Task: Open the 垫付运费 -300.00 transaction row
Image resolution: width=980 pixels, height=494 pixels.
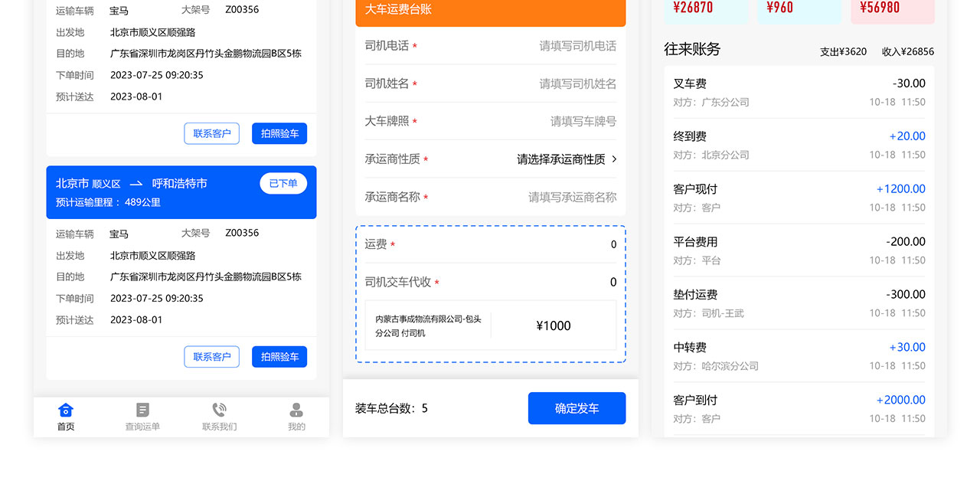Action: (799, 303)
